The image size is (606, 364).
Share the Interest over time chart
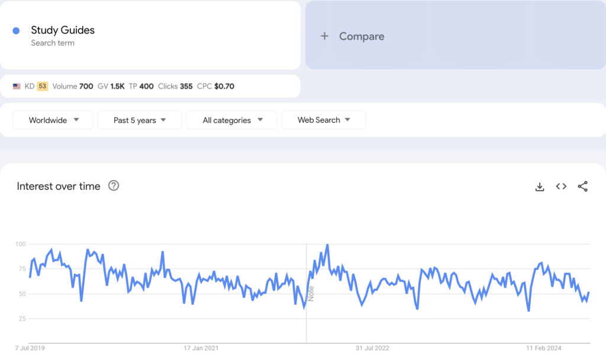click(582, 186)
